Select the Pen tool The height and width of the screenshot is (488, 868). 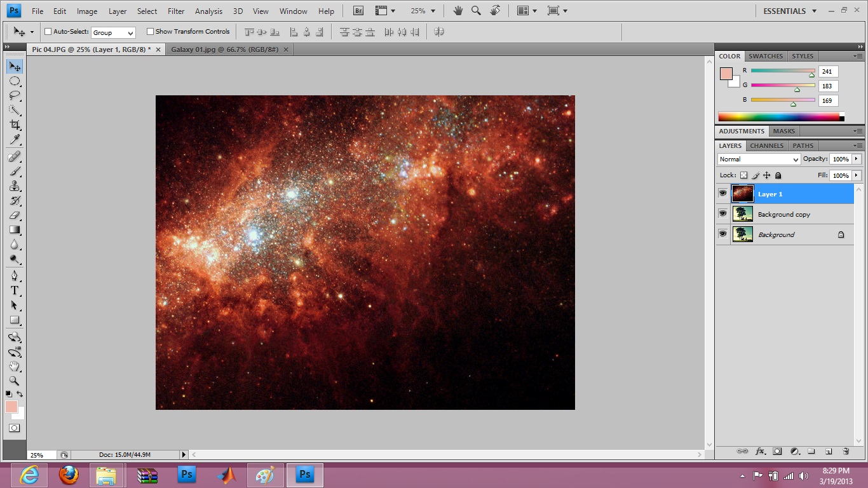click(15, 276)
